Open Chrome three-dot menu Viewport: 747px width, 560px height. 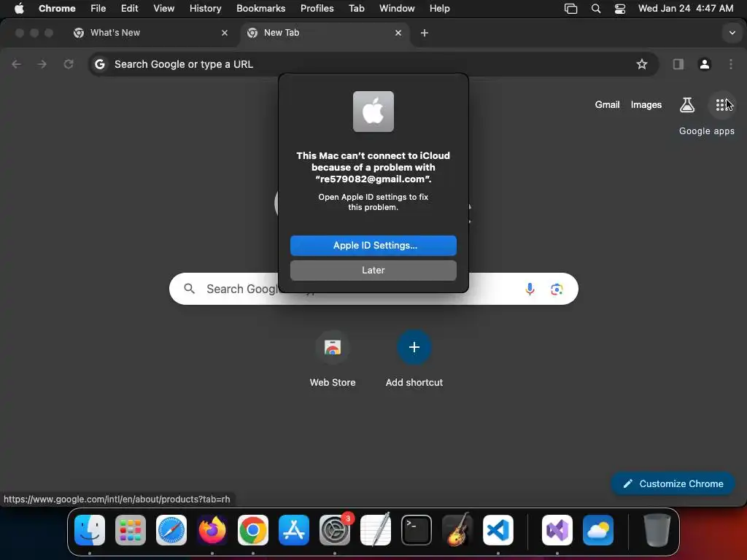[x=731, y=64]
